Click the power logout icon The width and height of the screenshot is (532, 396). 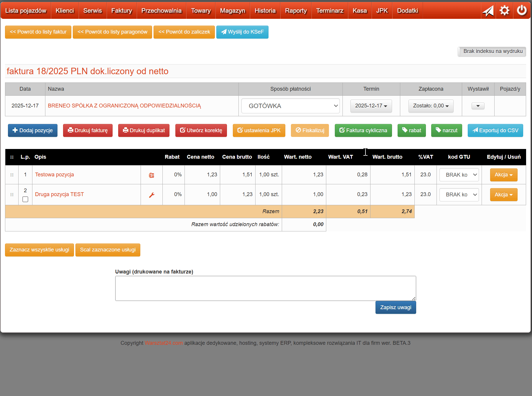click(x=521, y=11)
